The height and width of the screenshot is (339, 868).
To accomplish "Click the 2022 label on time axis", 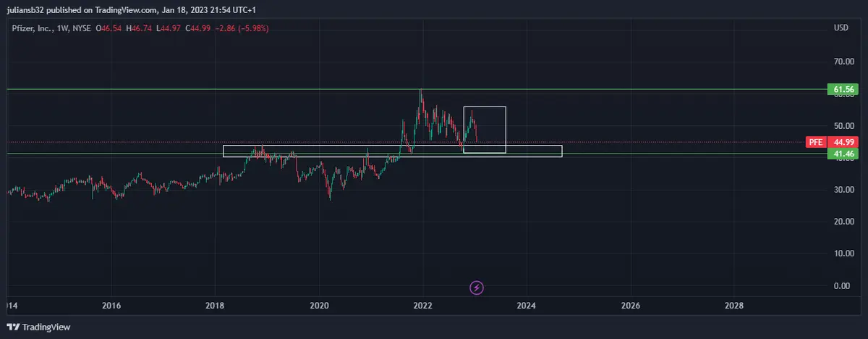I will point(422,305).
